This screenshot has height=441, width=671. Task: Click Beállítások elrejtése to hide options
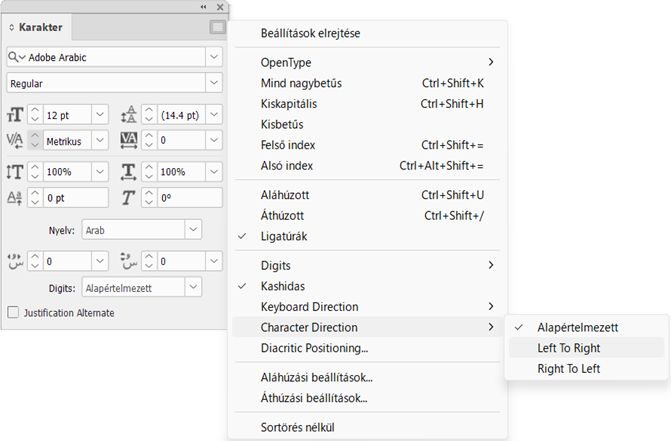point(367,33)
